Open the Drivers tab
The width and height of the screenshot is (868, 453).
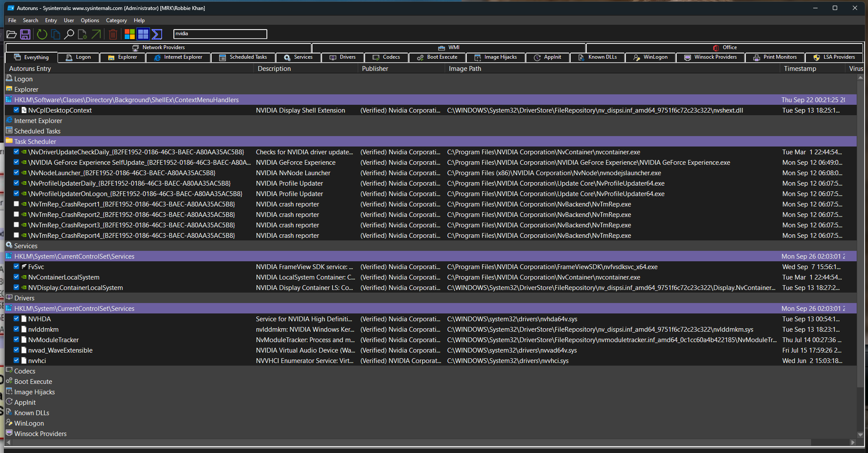pyautogui.click(x=343, y=57)
